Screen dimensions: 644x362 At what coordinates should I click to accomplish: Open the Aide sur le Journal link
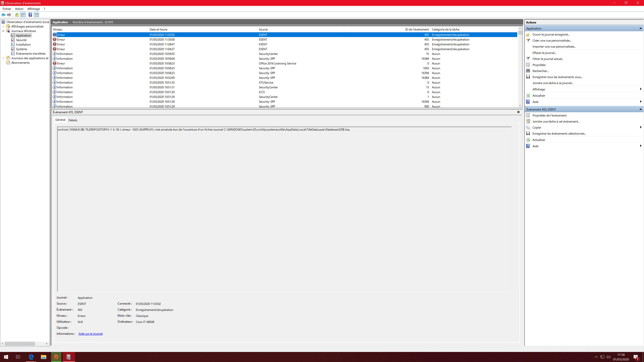[91, 334]
